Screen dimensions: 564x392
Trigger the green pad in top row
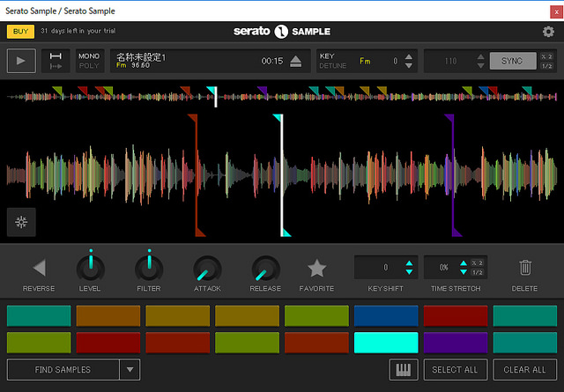click(316, 315)
